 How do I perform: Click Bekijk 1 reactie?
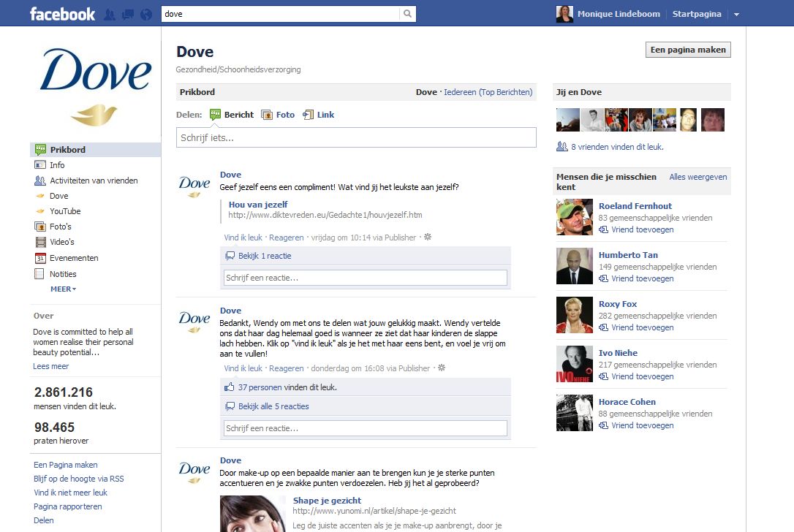(265, 256)
